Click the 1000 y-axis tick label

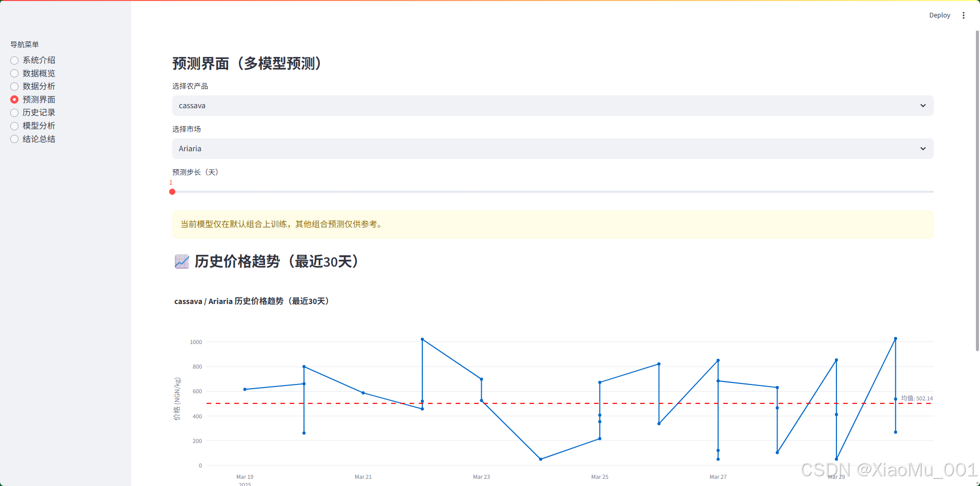[x=196, y=342]
